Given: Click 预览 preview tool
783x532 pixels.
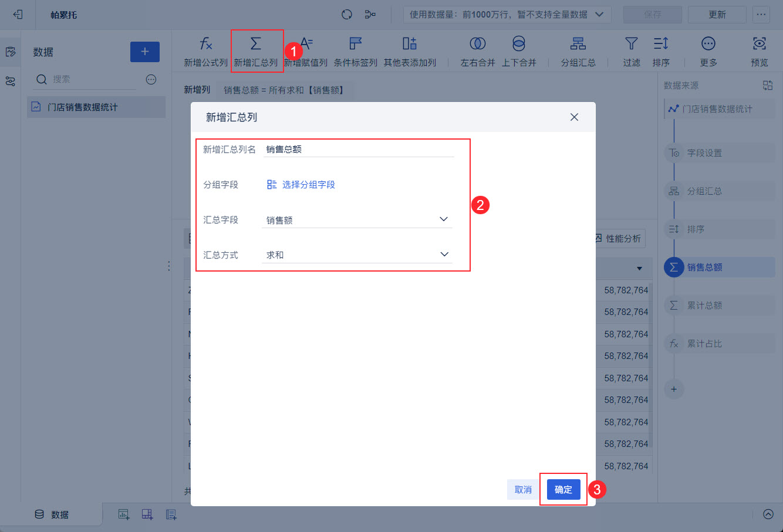Looking at the screenshot, I should tap(760, 52).
